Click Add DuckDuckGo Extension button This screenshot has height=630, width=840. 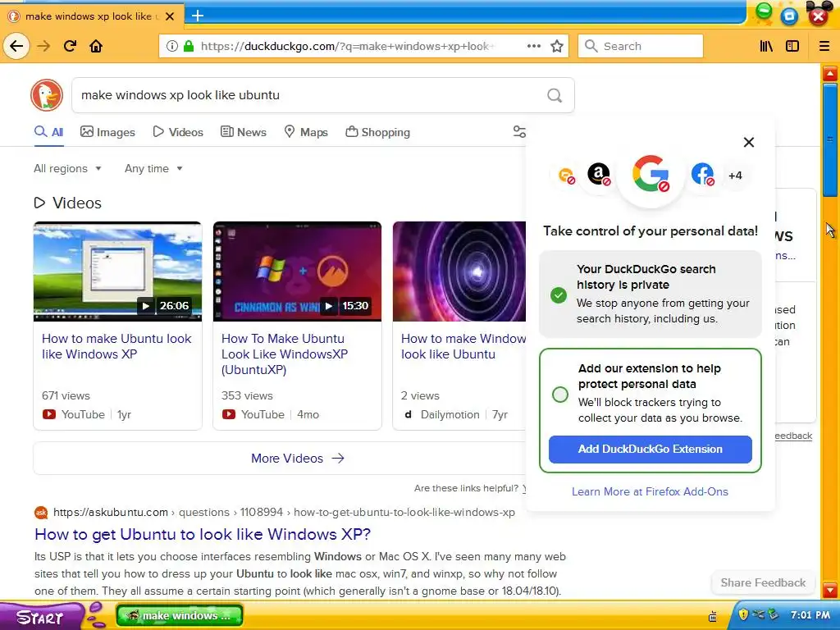pyautogui.click(x=651, y=449)
